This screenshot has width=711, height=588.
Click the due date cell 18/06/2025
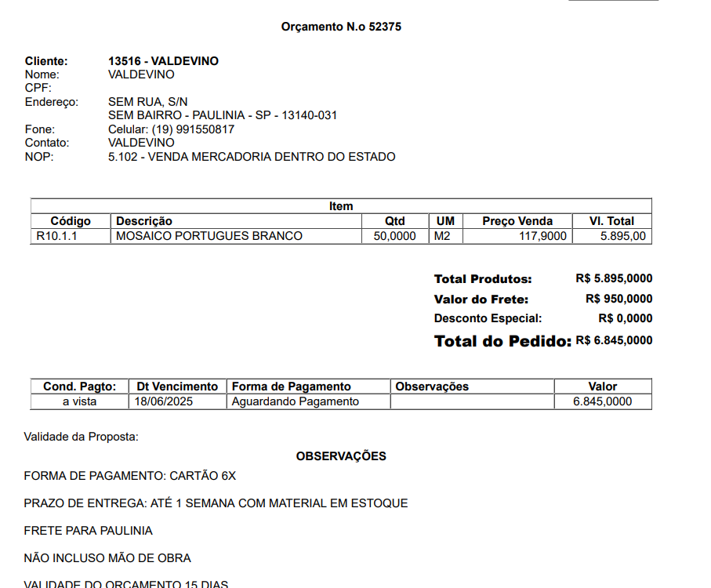tap(164, 401)
